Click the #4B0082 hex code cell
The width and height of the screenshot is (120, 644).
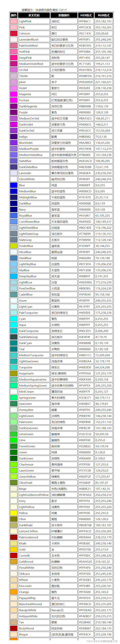point(86,137)
